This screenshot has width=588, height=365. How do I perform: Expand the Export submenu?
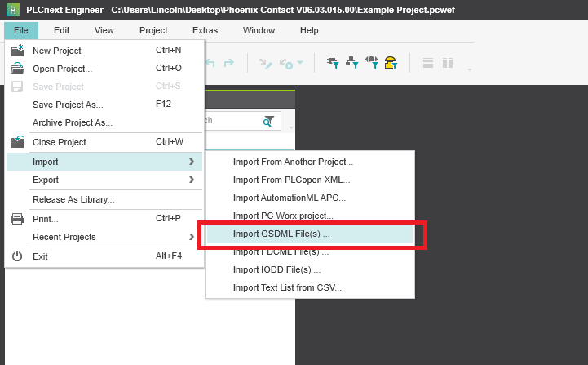click(x=191, y=180)
